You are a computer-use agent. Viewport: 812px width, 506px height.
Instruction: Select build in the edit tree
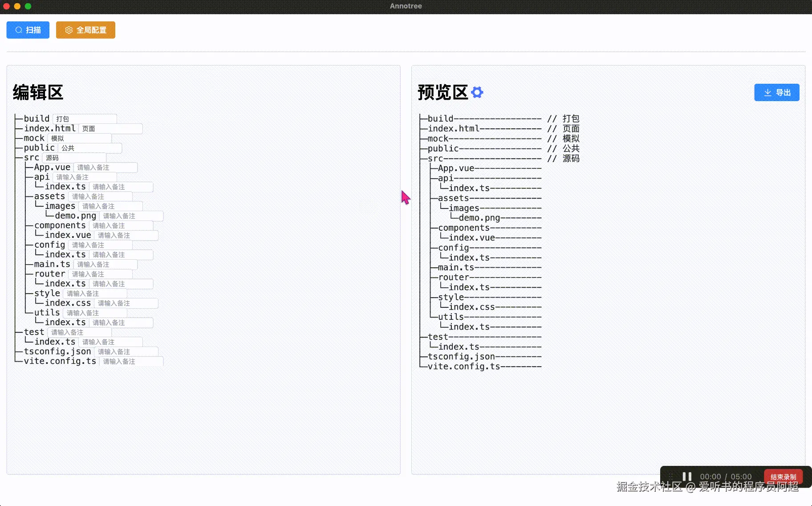coord(37,118)
